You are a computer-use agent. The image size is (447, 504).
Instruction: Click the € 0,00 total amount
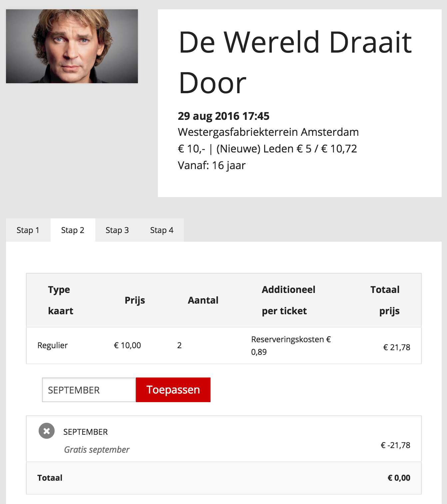coord(399,478)
